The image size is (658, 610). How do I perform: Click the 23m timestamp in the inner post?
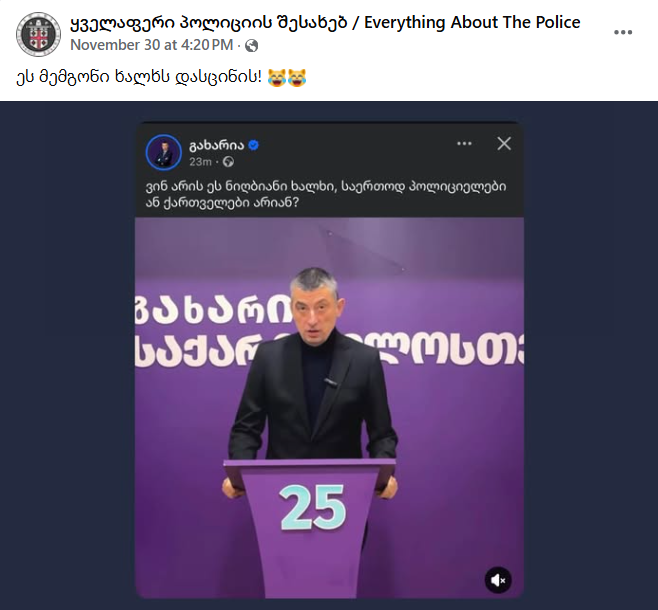pos(200,162)
